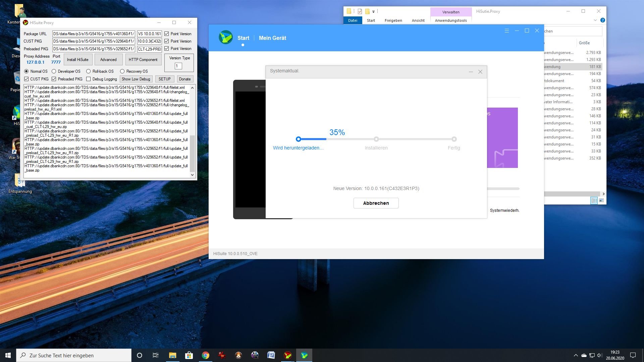Uncheck the Preloaded PKG checkbox
The width and height of the screenshot is (644, 362).
(x=54, y=79)
